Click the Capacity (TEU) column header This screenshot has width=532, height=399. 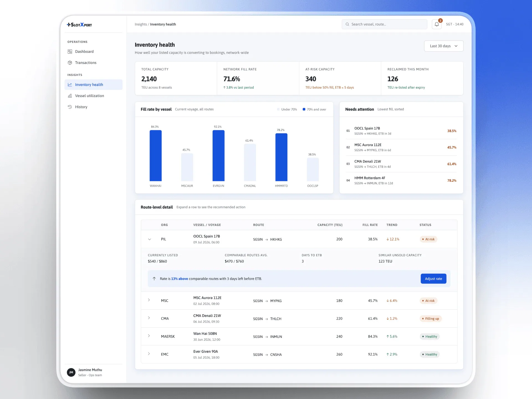pos(330,225)
